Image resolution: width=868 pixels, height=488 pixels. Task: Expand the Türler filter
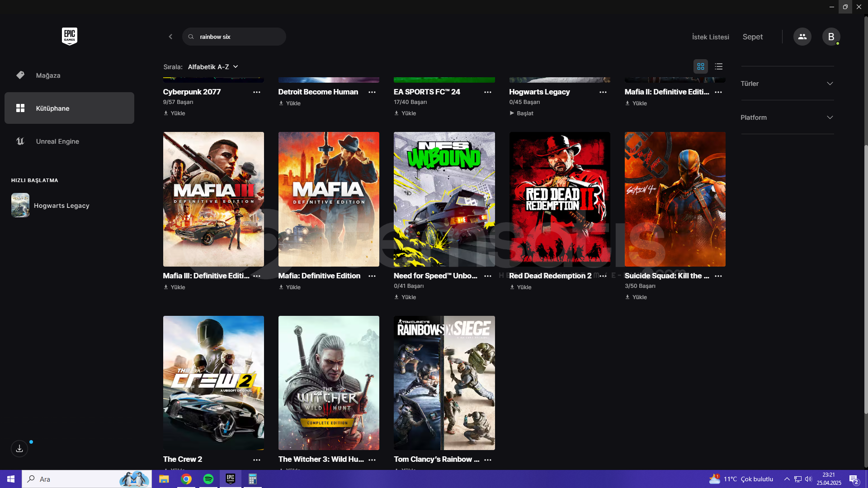(787, 84)
